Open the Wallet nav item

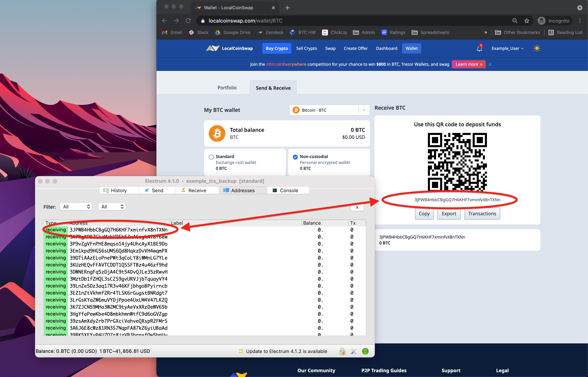411,48
